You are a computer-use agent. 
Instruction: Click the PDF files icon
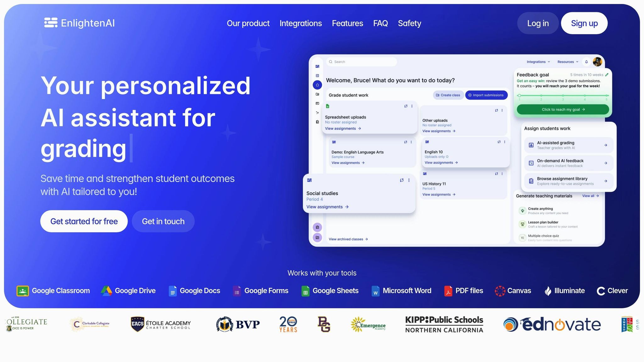(x=448, y=291)
